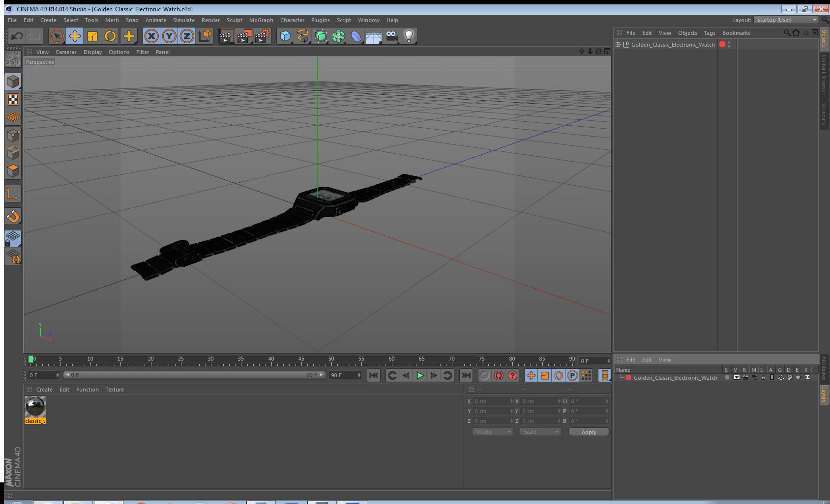The image size is (830, 504).
Task: Open the NURBS generator palette
Action: tap(321, 36)
